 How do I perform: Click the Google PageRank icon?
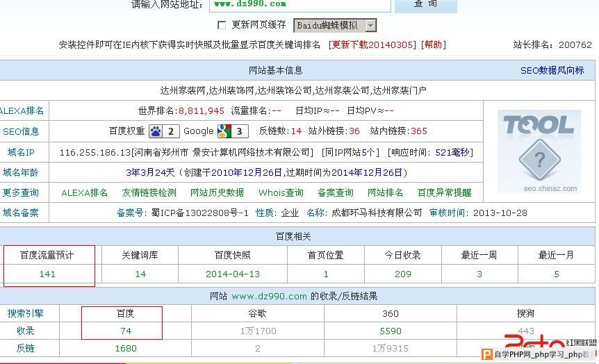point(233,131)
